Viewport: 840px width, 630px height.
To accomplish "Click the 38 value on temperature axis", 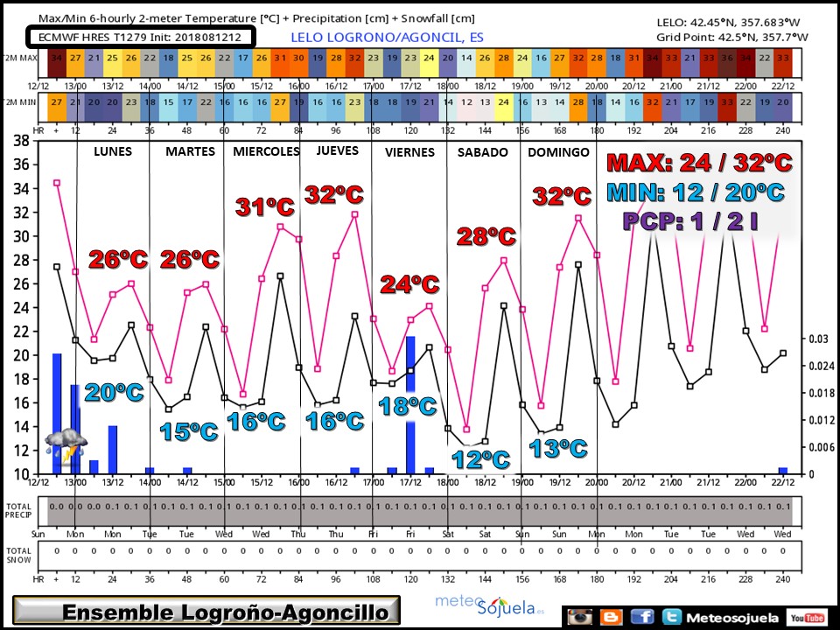I will [21, 141].
